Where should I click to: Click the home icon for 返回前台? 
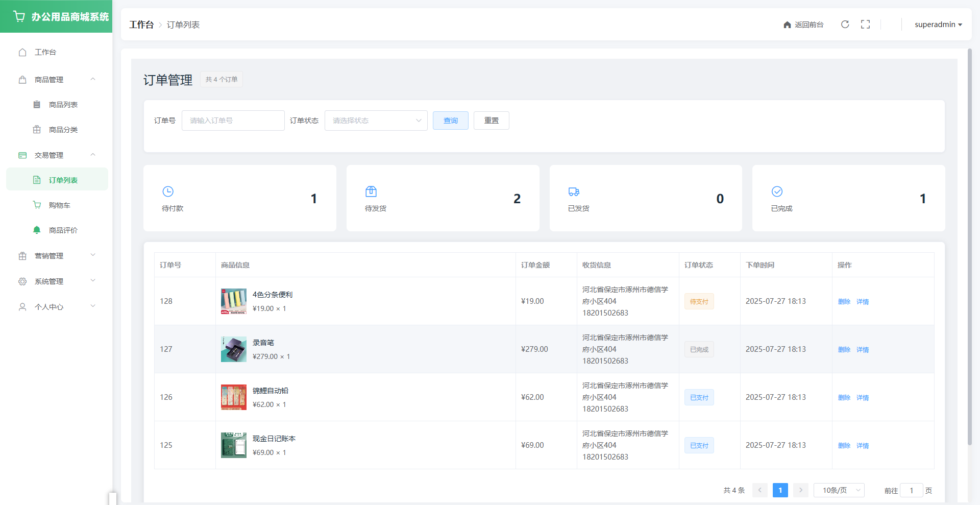pyautogui.click(x=787, y=25)
